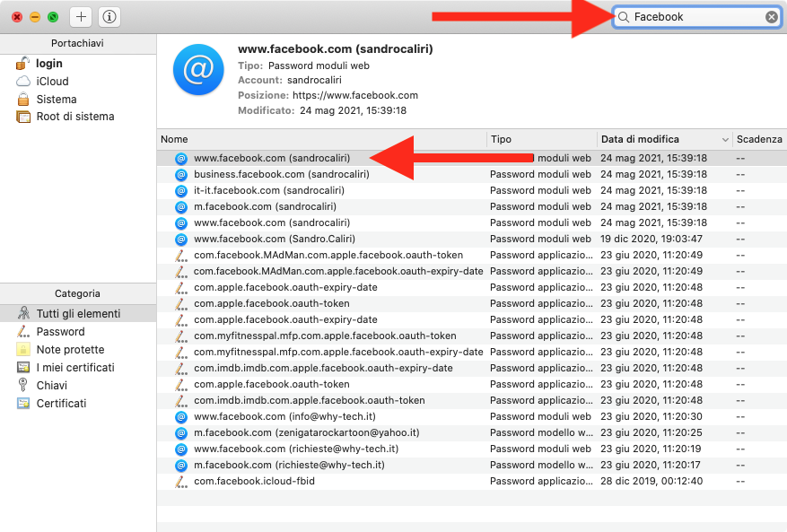Click the @ icon of it-it.facebook.com row

tap(181, 191)
